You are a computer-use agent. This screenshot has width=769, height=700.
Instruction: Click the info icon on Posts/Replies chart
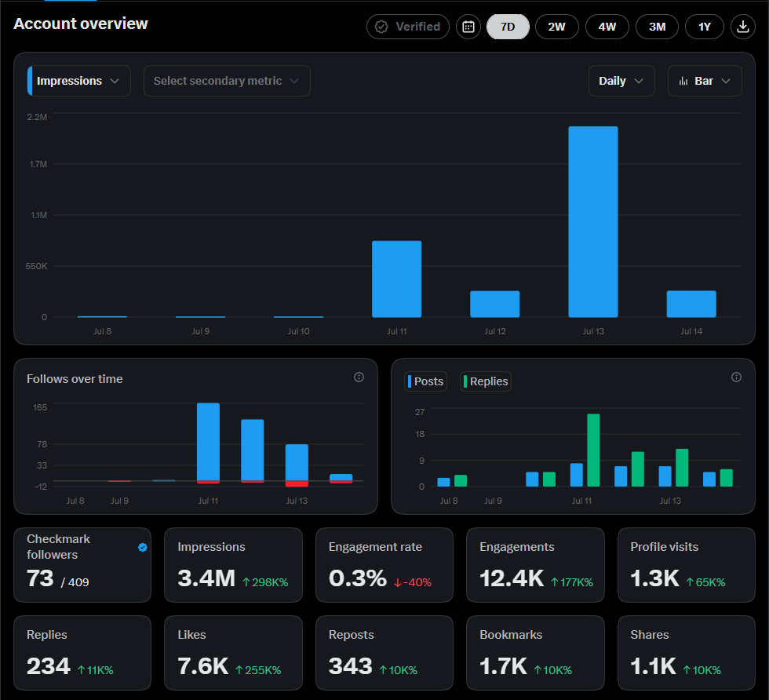point(736,377)
